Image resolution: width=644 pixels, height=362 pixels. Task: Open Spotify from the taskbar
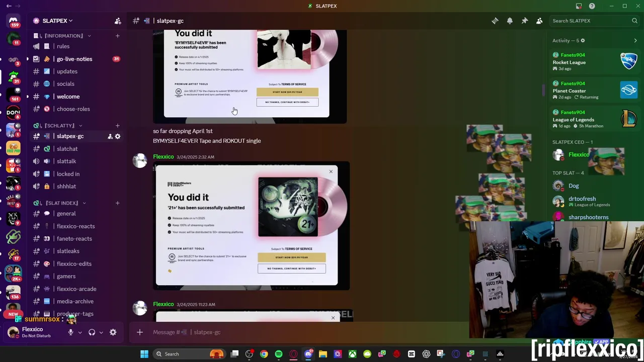point(279,354)
